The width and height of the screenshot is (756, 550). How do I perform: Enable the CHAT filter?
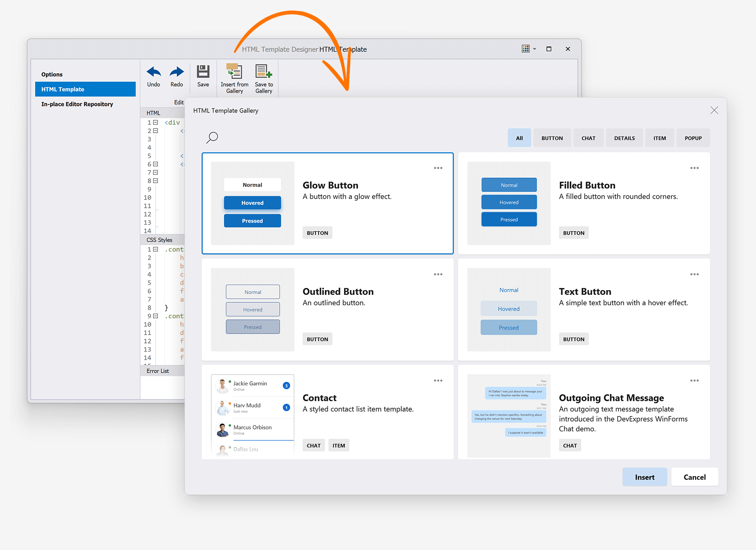tap(588, 138)
